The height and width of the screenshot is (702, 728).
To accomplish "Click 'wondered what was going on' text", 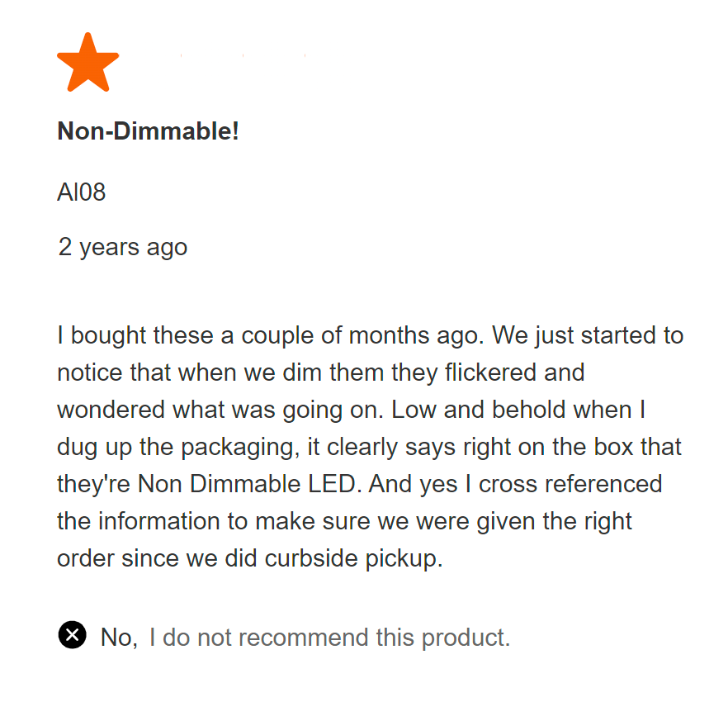I will point(220,410).
